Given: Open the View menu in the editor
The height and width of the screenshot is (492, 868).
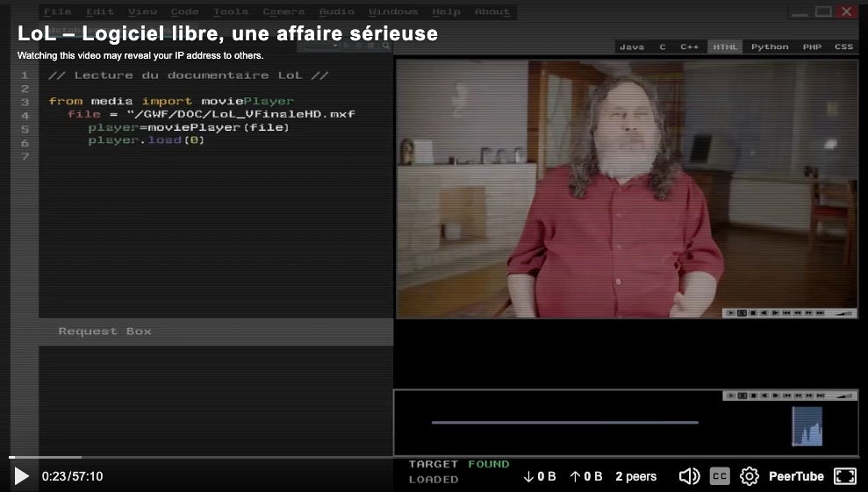Looking at the screenshot, I should coord(143,11).
